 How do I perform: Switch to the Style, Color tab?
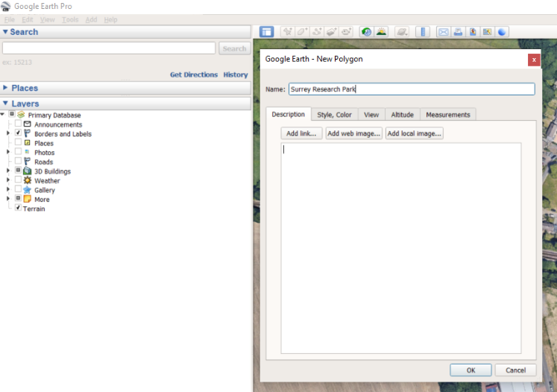[x=334, y=115]
